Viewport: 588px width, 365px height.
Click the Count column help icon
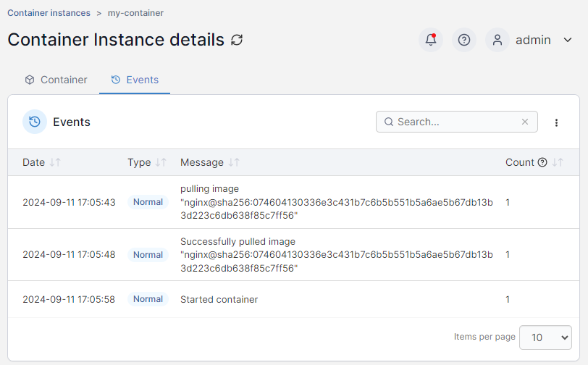(542, 162)
